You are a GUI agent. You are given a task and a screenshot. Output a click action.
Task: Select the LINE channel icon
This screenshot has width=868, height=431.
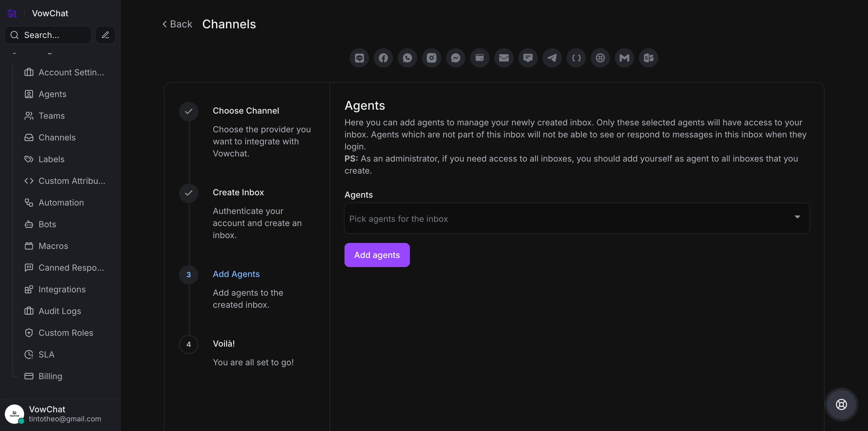pyautogui.click(x=359, y=58)
